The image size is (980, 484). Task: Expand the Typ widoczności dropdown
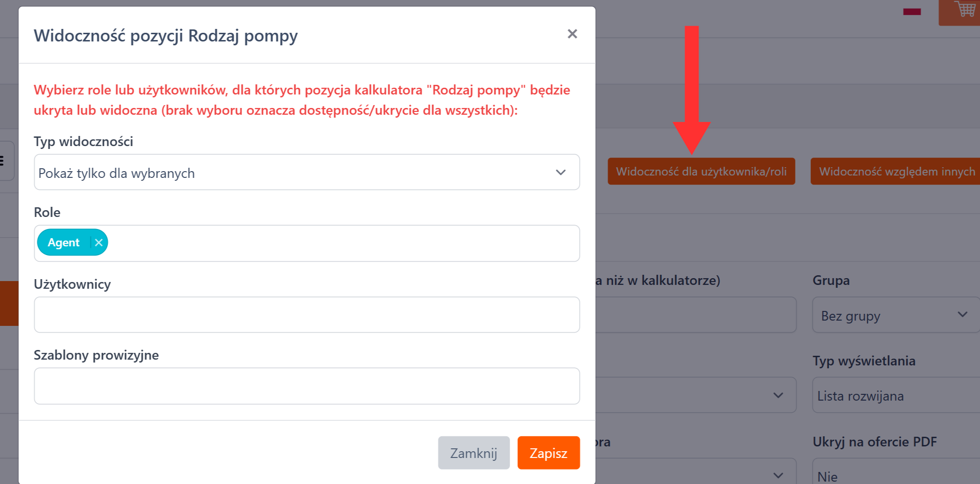307,173
